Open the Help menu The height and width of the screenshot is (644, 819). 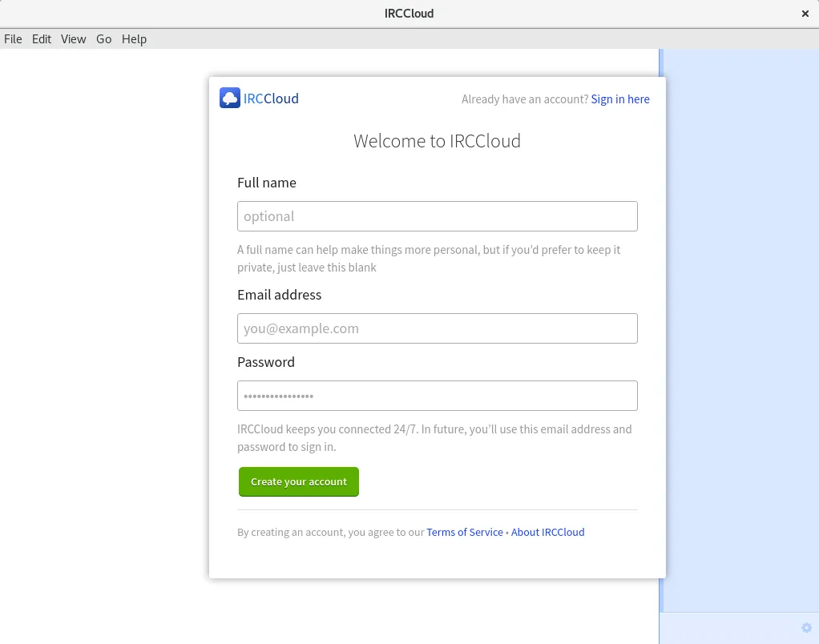pos(134,38)
